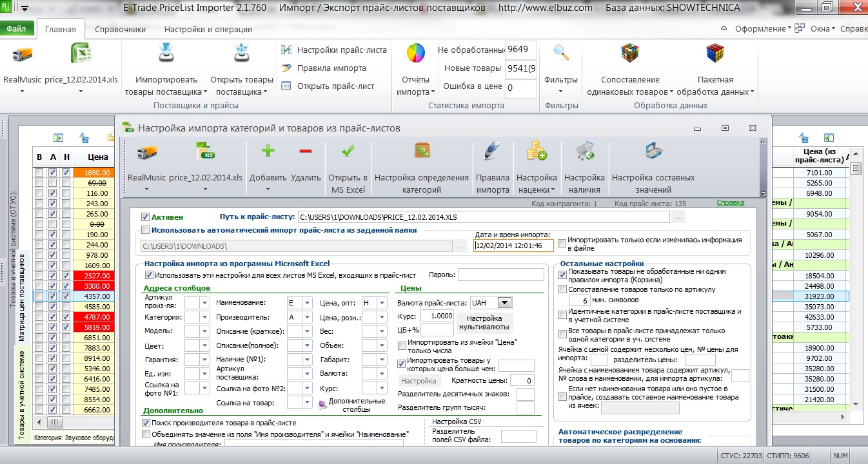Screen dimensions: 868x464
Task: Open the Модель column dropdown
Action: (x=205, y=331)
